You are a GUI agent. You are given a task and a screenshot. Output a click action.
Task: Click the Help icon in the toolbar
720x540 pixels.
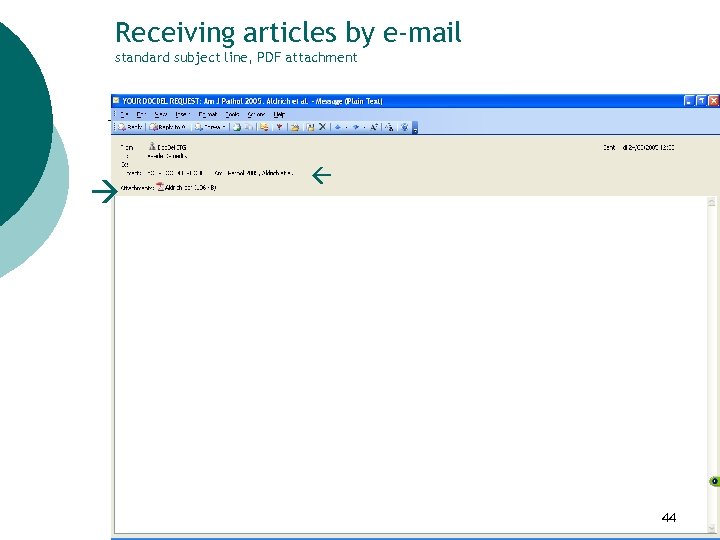coord(405,127)
